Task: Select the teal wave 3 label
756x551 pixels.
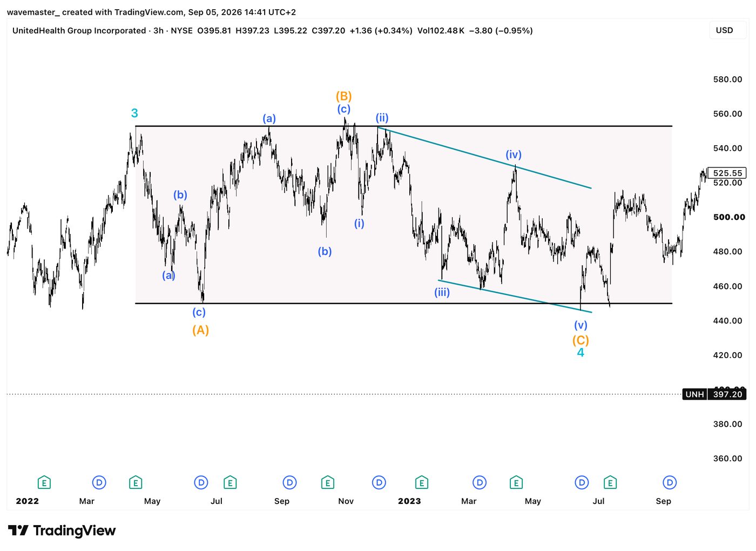Action: click(x=134, y=113)
